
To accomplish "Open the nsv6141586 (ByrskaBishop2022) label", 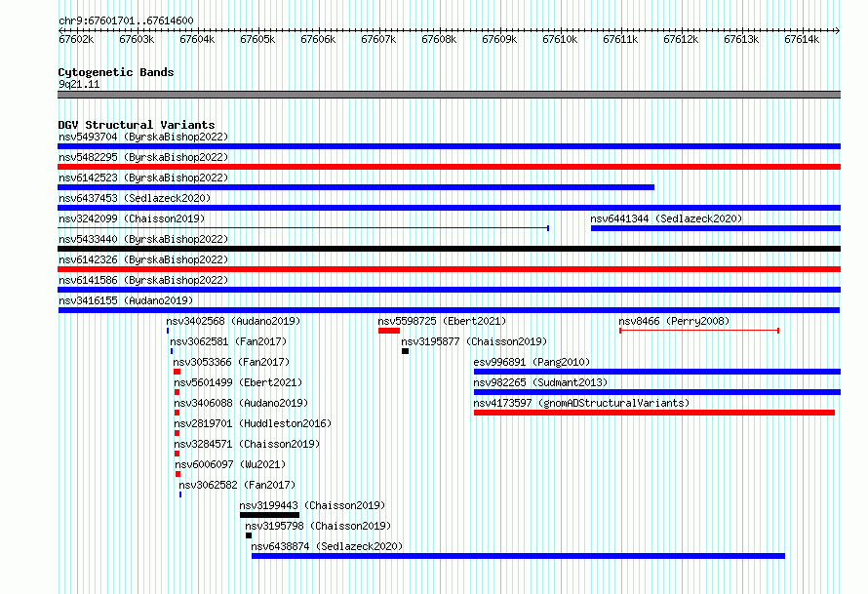I will [143, 280].
